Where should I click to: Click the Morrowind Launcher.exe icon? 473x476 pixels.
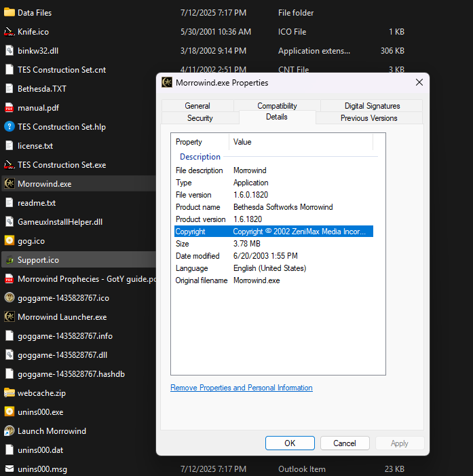click(x=10, y=317)
